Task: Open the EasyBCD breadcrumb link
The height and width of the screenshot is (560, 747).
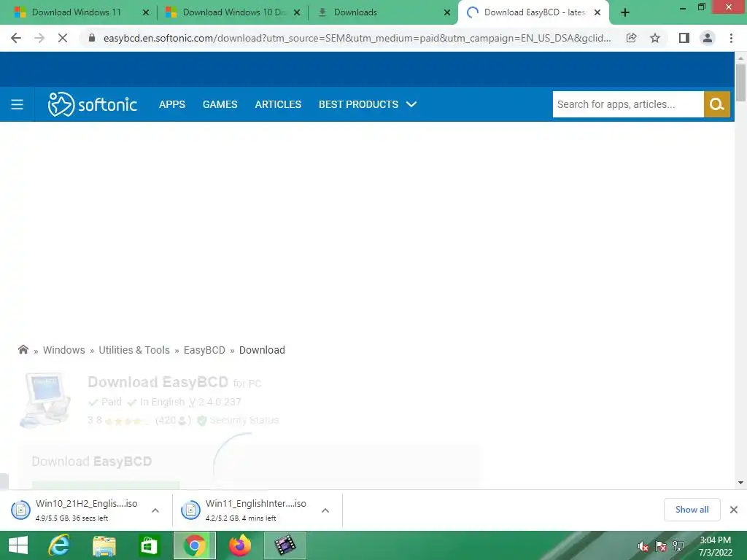Action: (x=204, y=350)
